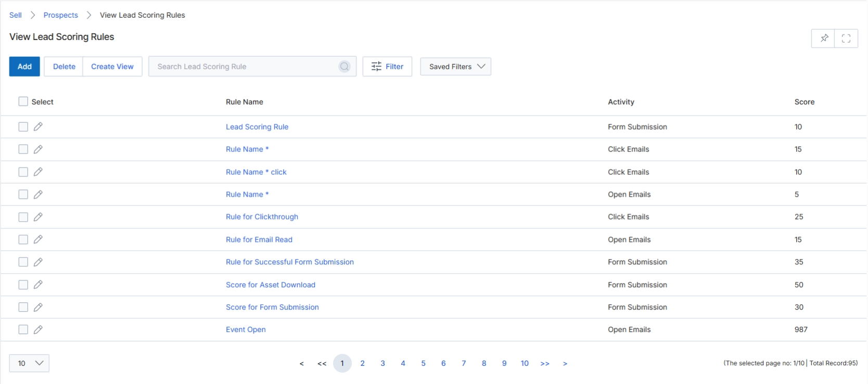
Task: Go to Prospects breadcrumb
Action: pos(61,15)
